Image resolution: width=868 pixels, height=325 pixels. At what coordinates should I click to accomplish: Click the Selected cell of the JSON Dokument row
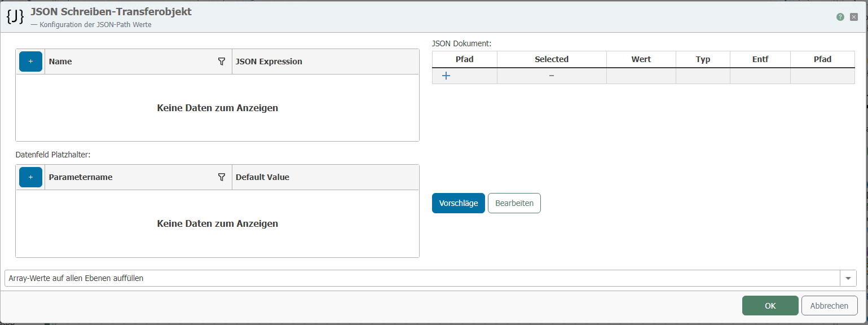[550, 75]
